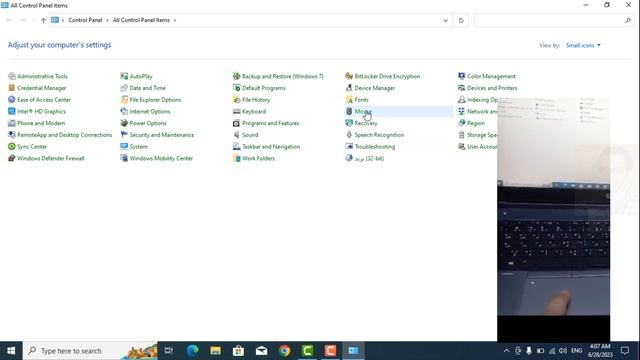Open RemoteApp and Desktop Connections link

64,135
